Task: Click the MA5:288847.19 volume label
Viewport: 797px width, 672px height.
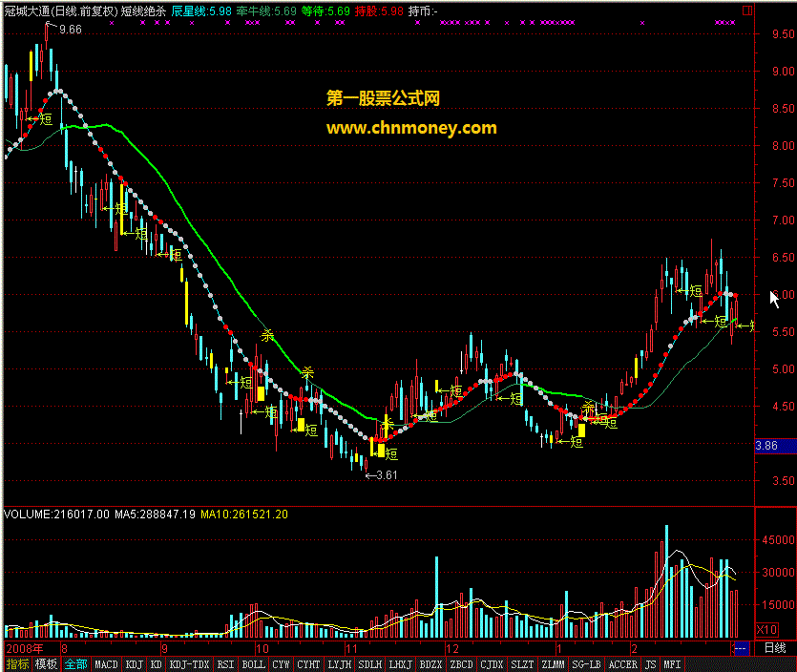Action: pyautogui.click(x=155, y=514)
